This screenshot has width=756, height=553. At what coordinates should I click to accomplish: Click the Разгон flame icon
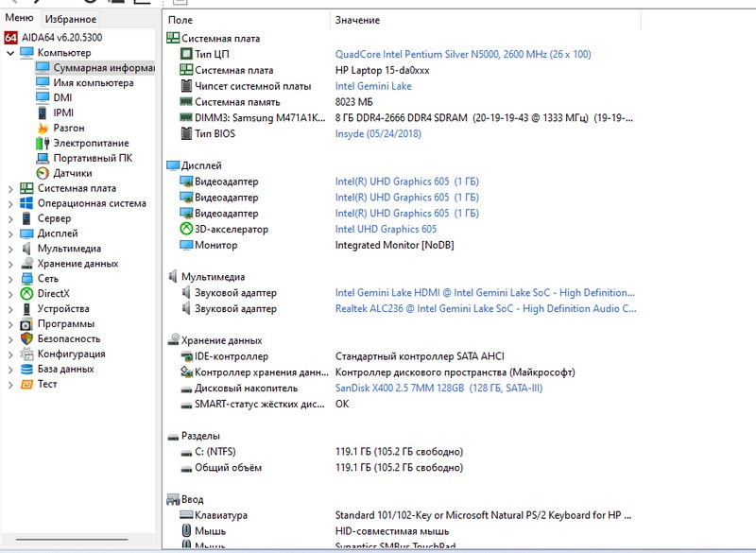pyautogui.click(x=43, y=128)
